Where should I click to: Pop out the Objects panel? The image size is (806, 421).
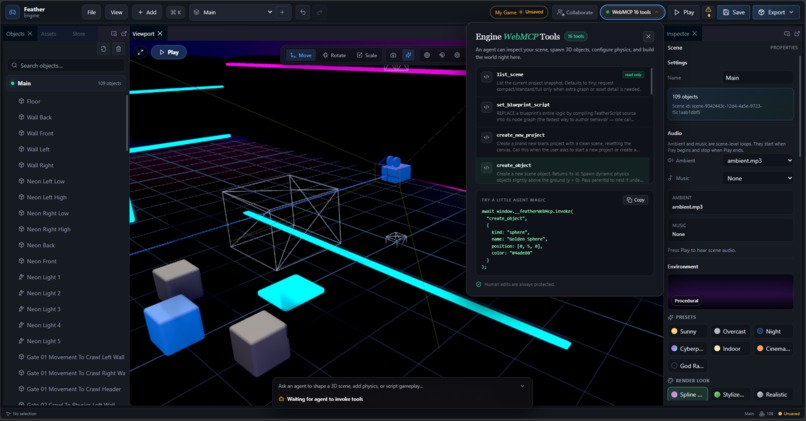click(x=124, y=34)
